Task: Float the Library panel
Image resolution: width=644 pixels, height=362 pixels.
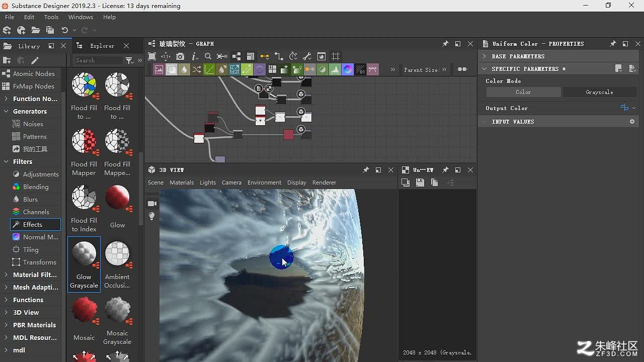Action: (x=51, y=46)
